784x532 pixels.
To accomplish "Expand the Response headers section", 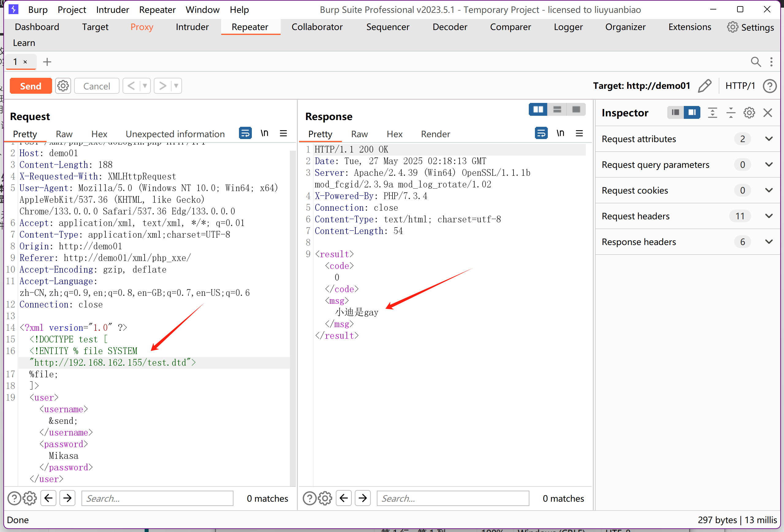I will point(769,242).
